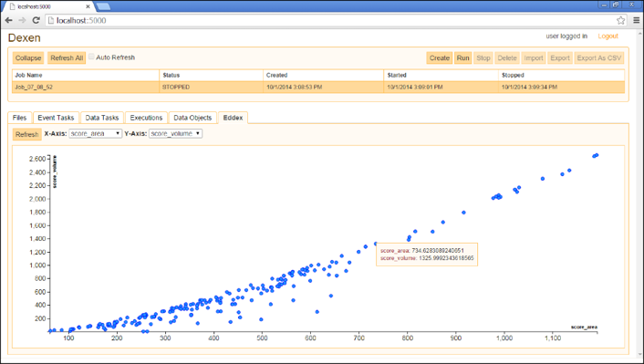
Task: Refresh the Eddex scatter plot
Action: click(x=27, y=134)
